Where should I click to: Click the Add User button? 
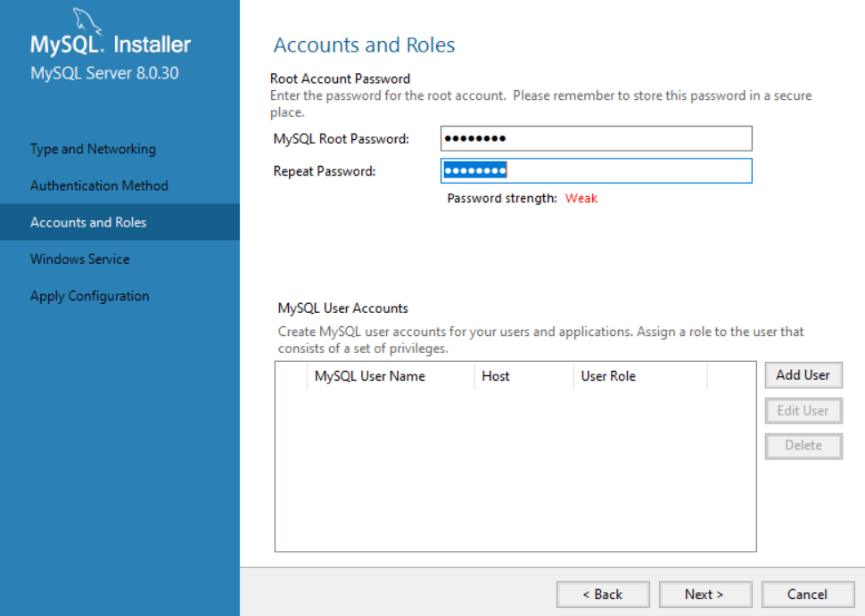click(x=803, y=375)
